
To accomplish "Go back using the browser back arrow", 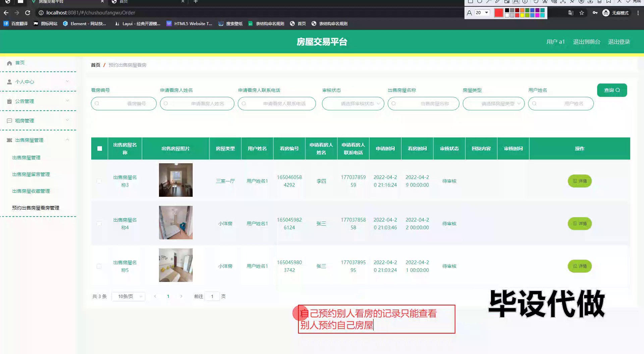I will [x=6, y=13].
